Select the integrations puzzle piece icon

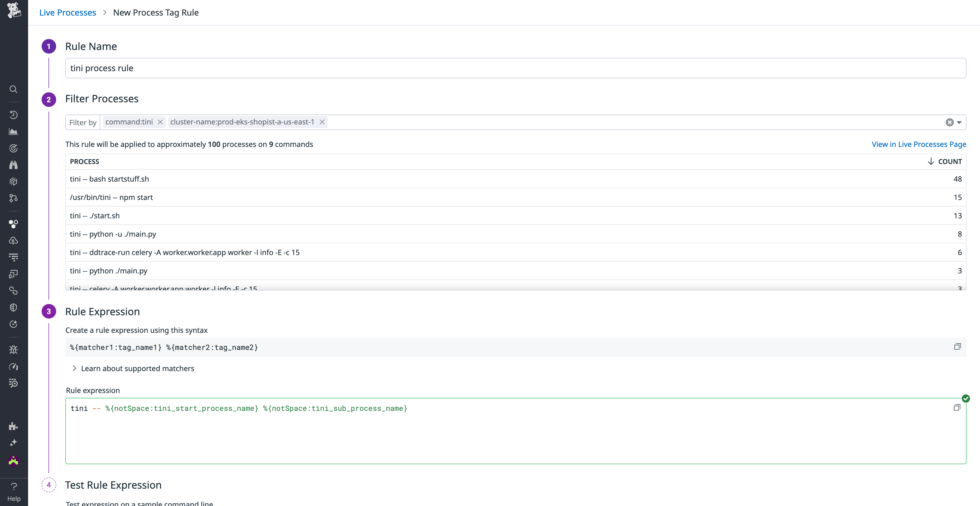[x=14, y=426]
